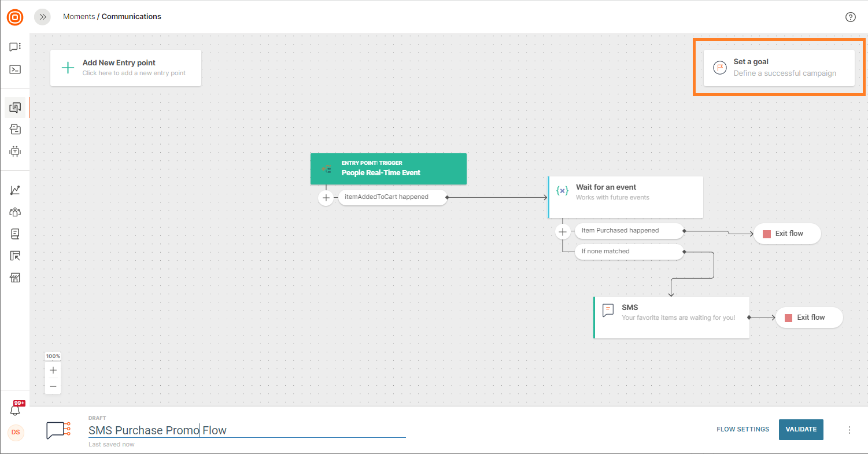The image size is (868, 454).
Task: Expand the sidebar with the double-chevron button
Action: pyautogui.click(x=42, y=17)
